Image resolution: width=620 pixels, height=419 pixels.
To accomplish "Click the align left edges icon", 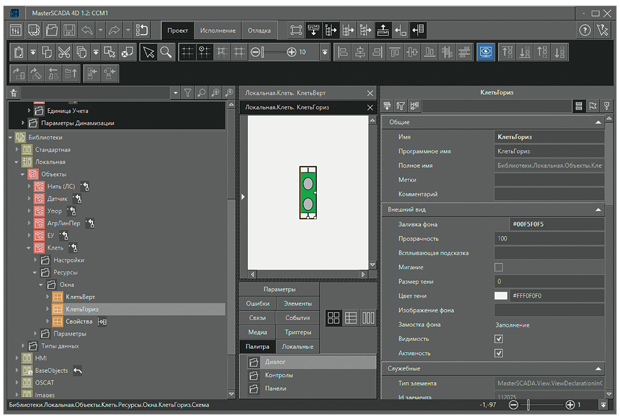I will [343, 52].
